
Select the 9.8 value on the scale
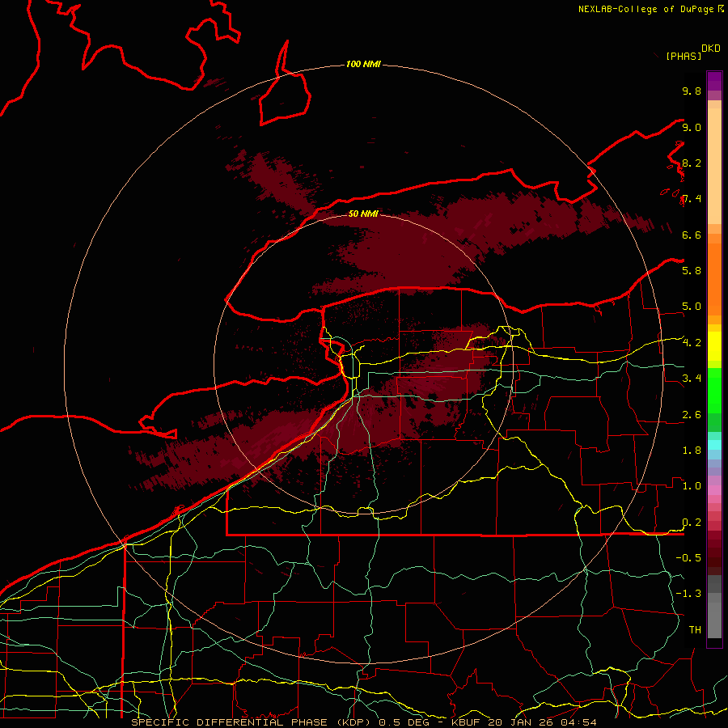coord(692,91)
